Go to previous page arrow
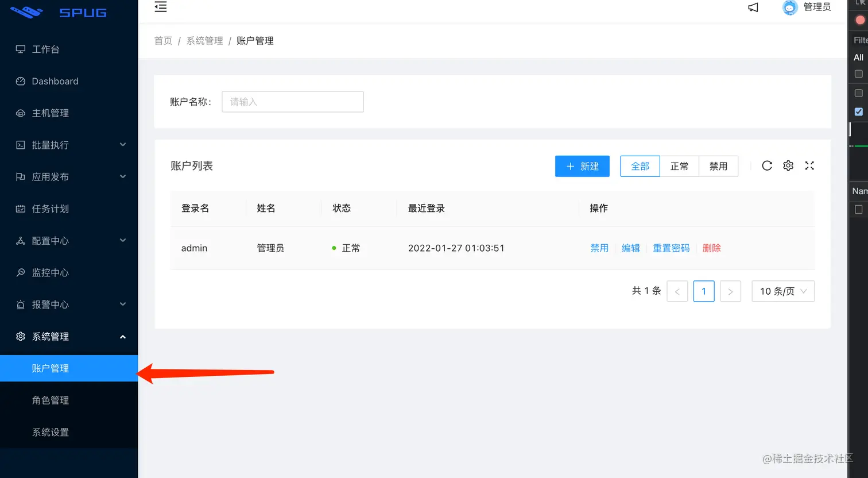868x478 pixels. [x=677, y=291]
